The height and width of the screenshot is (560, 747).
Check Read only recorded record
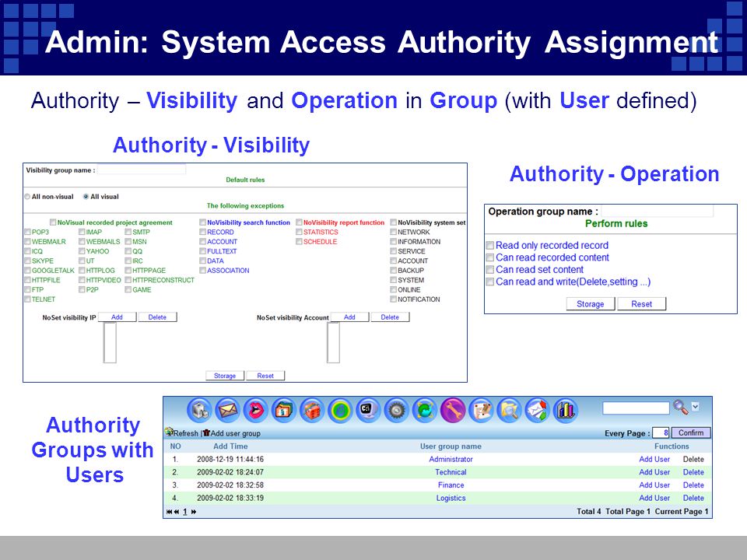(489, 245)
